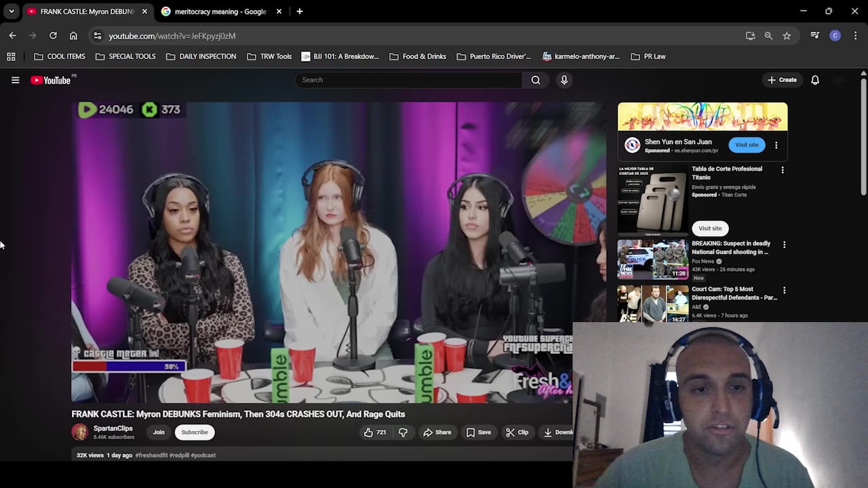This screenshot has height=488, width=868.
Task: Open the Court Cam video thumbnail
Action: click(653, 303)
